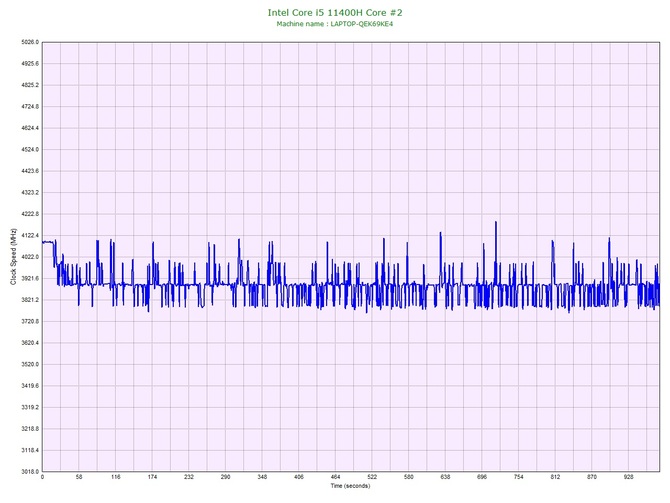Click the 116 seconds x-axis tick label
The image size is (670, 503).
(x=115, y=477)
